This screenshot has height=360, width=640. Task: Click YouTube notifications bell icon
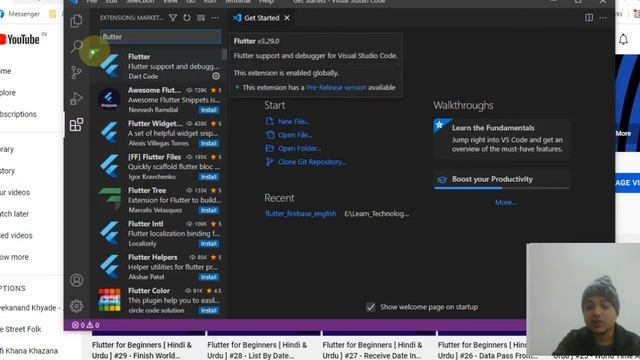coord(623,39)
